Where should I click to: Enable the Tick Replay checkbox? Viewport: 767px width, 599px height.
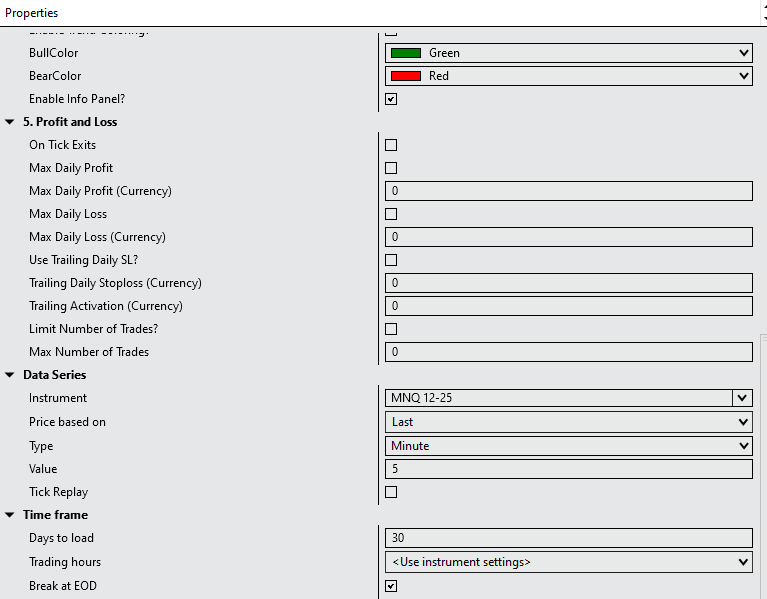coord(391,492)
